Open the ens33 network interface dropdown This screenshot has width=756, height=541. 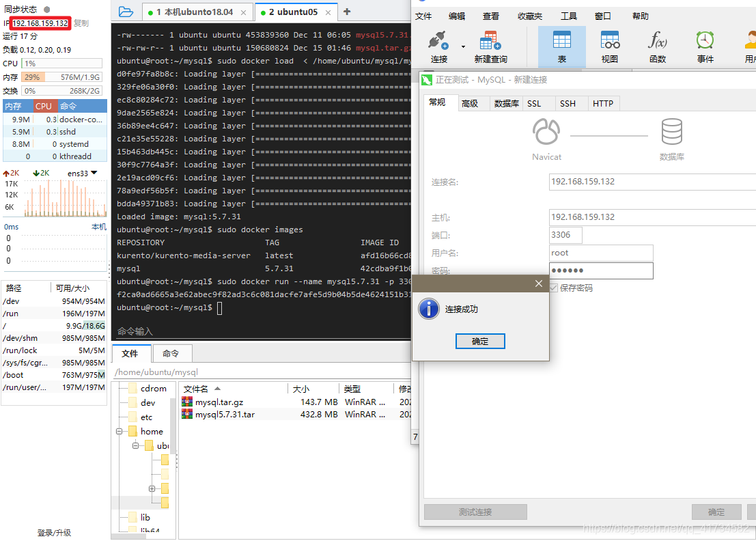click(x=94, y=173)
